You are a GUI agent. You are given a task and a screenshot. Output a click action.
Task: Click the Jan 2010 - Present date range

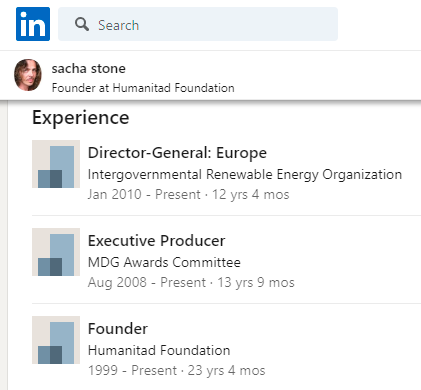(144, 194)
